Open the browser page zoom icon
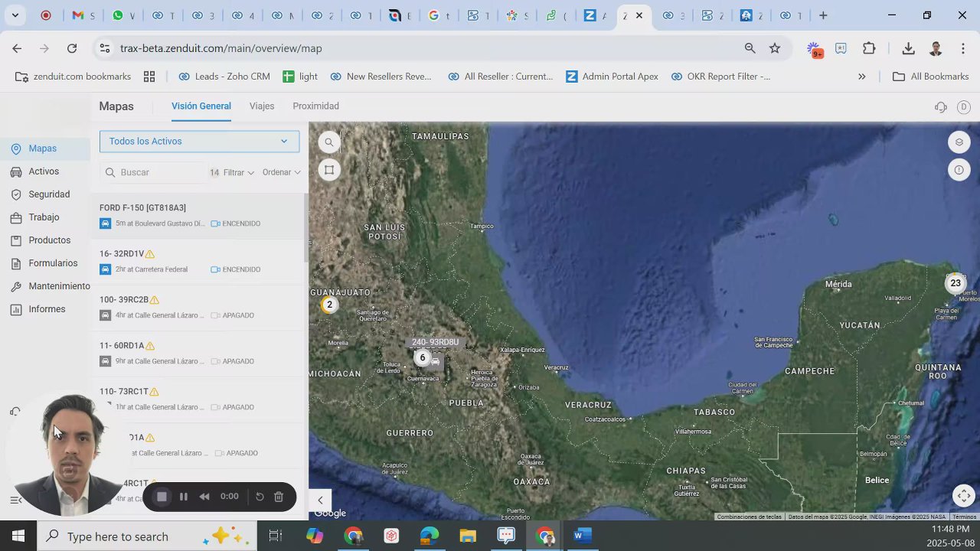This screenshot has height=551, width=980. click(x=750, y=48)
